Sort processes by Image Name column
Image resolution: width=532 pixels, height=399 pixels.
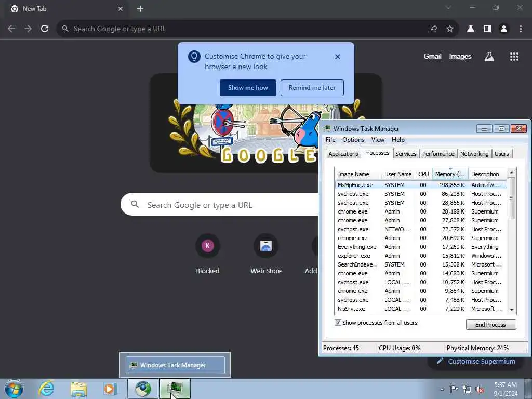pos(358,174)
